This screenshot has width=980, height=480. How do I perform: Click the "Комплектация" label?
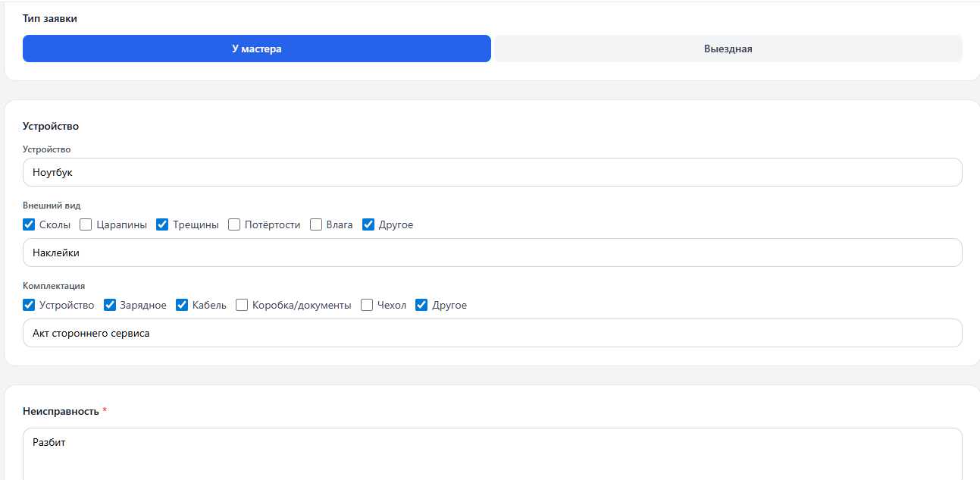[54, 286]
